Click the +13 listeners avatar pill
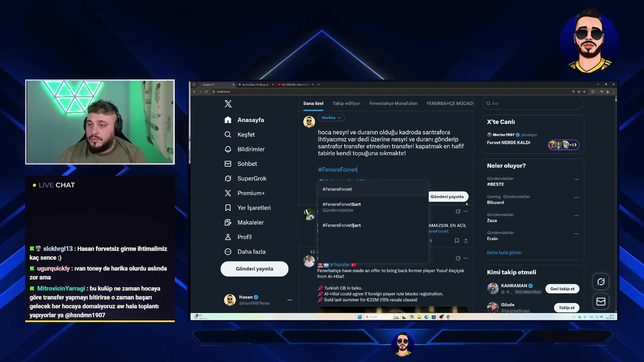This screenshot has height=362, width=644. click(564, 145)
